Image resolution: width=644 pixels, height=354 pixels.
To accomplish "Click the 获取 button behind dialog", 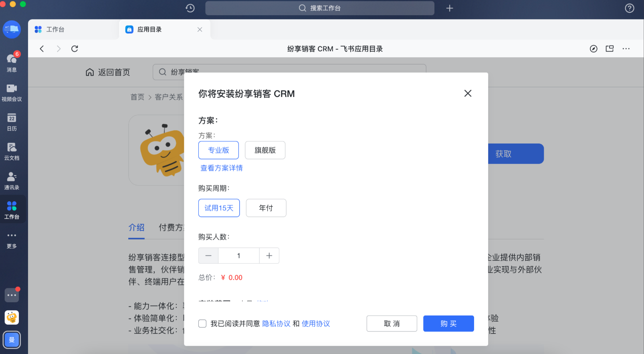I will (x=516, y=154).
